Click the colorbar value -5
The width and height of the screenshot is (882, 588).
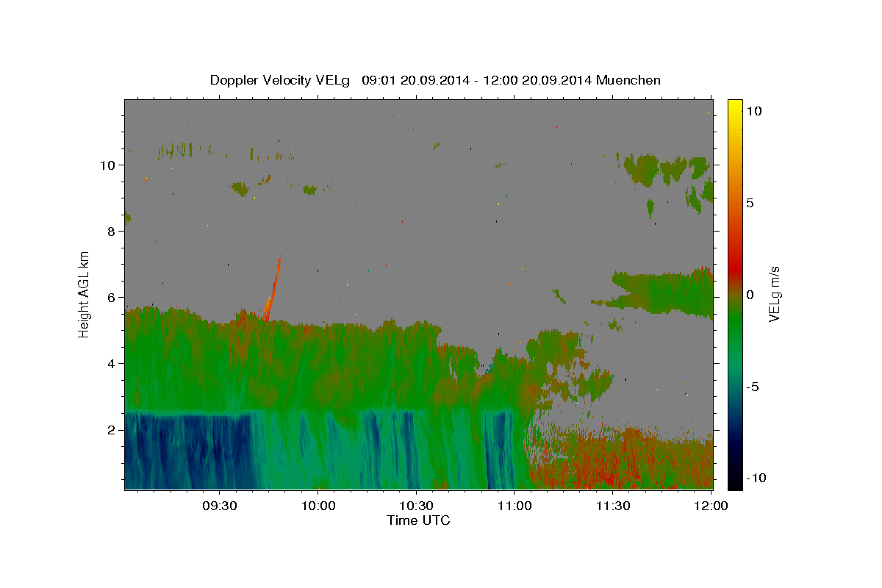[x=753, y=386]
